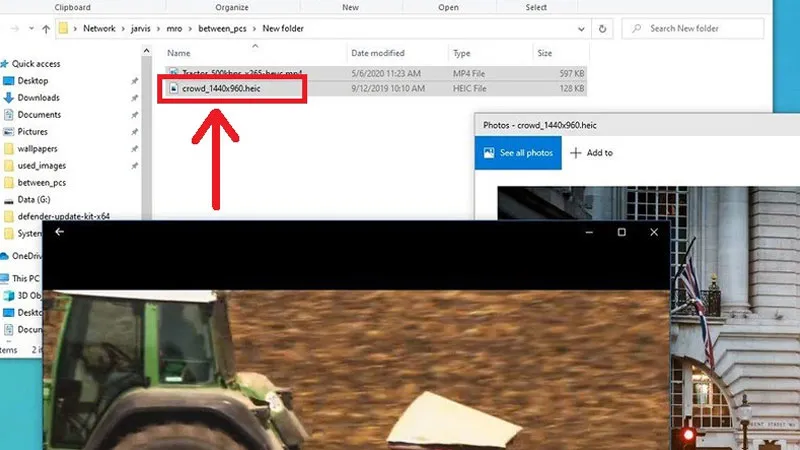The height and width of the screenshot is (450, 800).
Task: Close the video player window
Action: pos(654,232)
